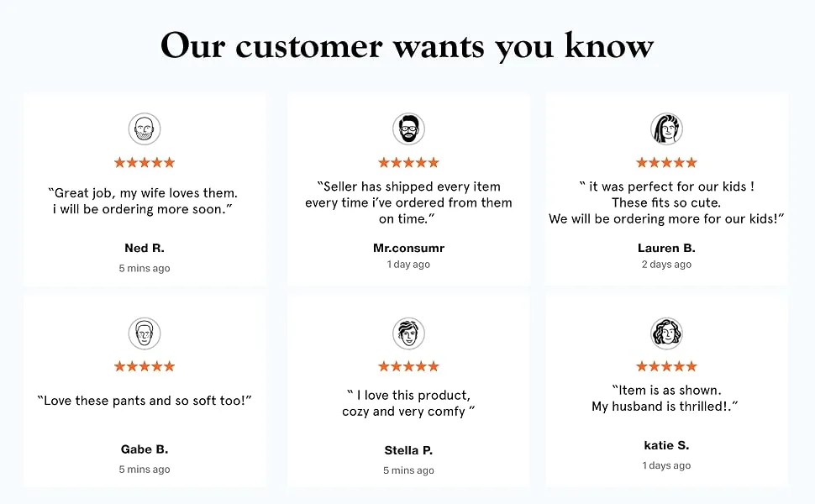Click the "2 days ago" timestamp
815x504 pixels.
coord(666,264)
